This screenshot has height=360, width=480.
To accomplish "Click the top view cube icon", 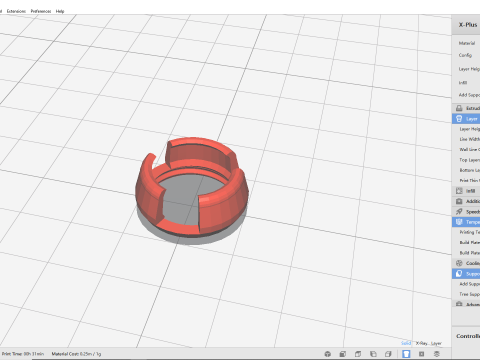I will [x=358, y=354].
